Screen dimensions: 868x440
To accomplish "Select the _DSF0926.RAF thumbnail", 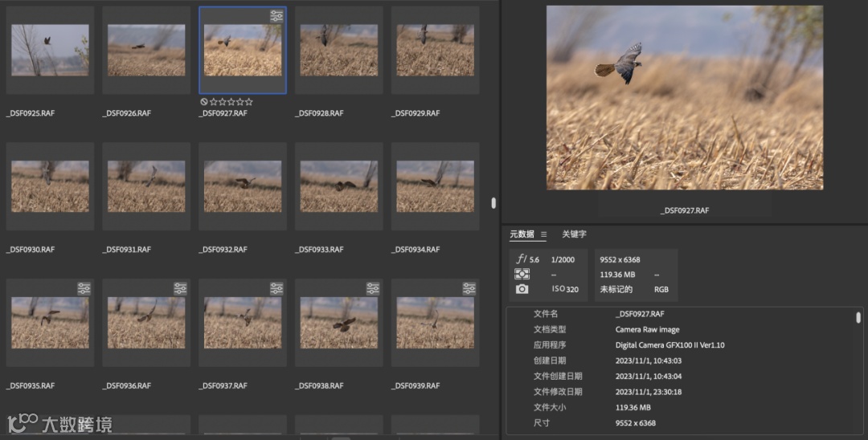I will 146,50.
